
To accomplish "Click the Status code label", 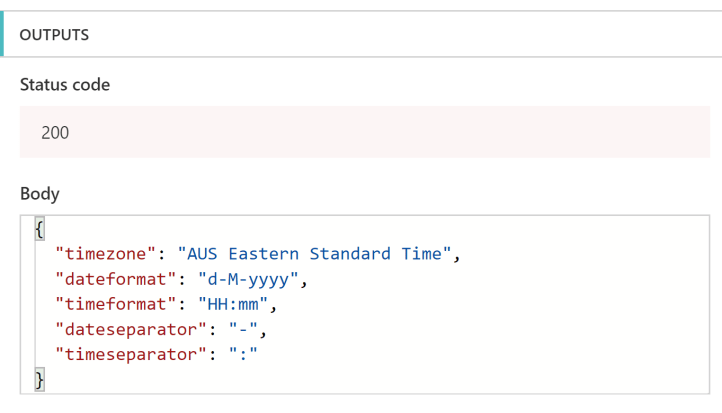I will click(65, 85).
